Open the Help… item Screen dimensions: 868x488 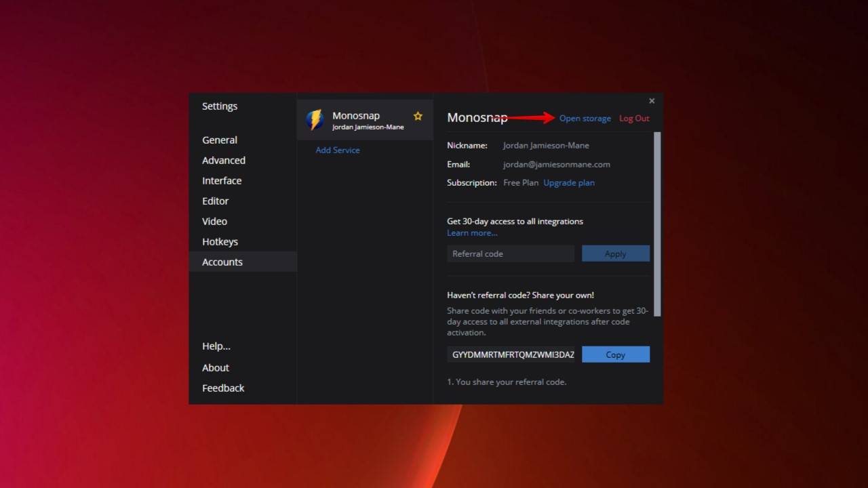coord(216,346)
